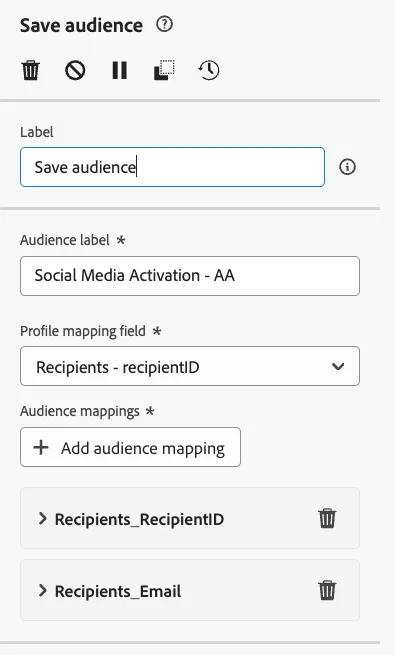Disable the activity with the circle-slash icon
The height and width of the screenshot is (655, 395).
pos(75,70)
